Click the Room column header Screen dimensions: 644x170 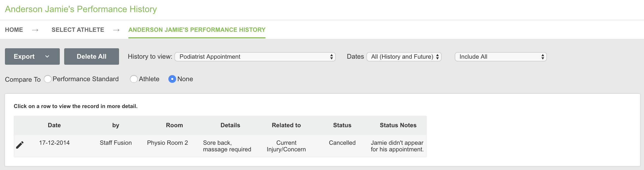pos(174,125)
